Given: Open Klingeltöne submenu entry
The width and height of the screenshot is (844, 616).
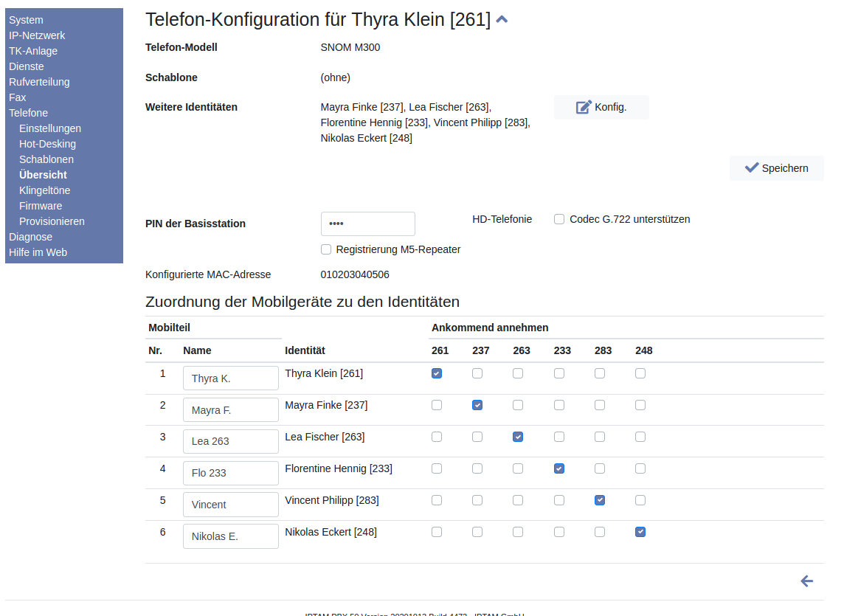Looking at the screenshot, I should pos(44,190).
